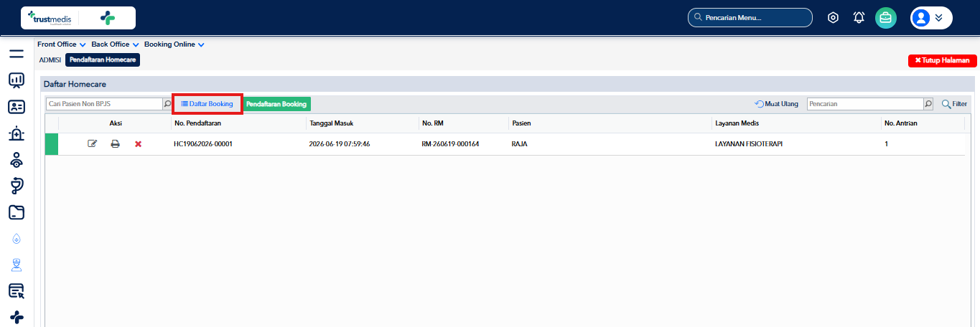Open the user profile avatar
This screenshot has height=327, width=980.
click(922, 18)
